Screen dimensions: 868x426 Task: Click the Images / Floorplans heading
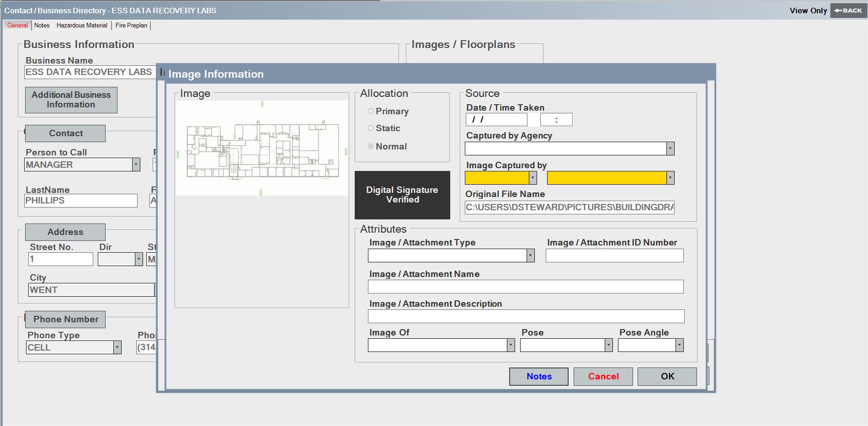[x=463, y=44]
